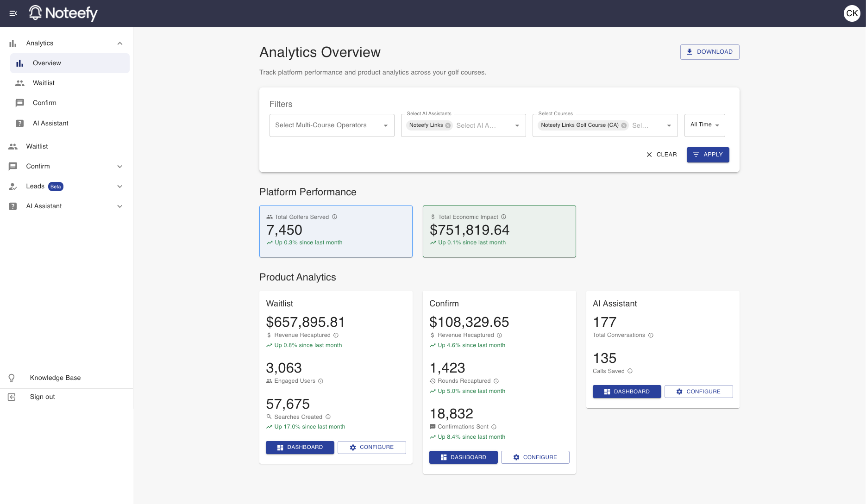The image size is (866, 504).
Task: Collapse the Analytics sidebar section
Action: 119,44
